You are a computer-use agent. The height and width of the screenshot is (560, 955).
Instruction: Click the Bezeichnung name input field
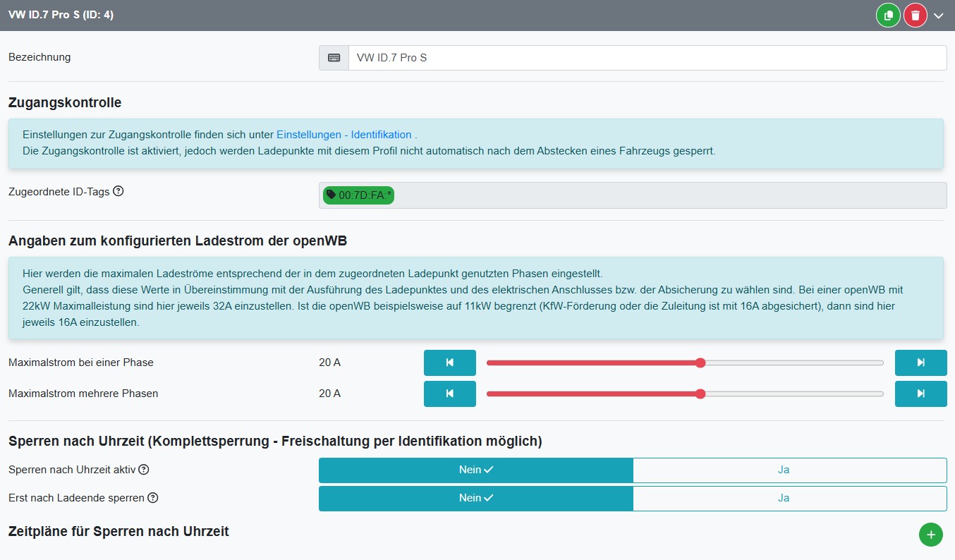click(x=647, y=58)
